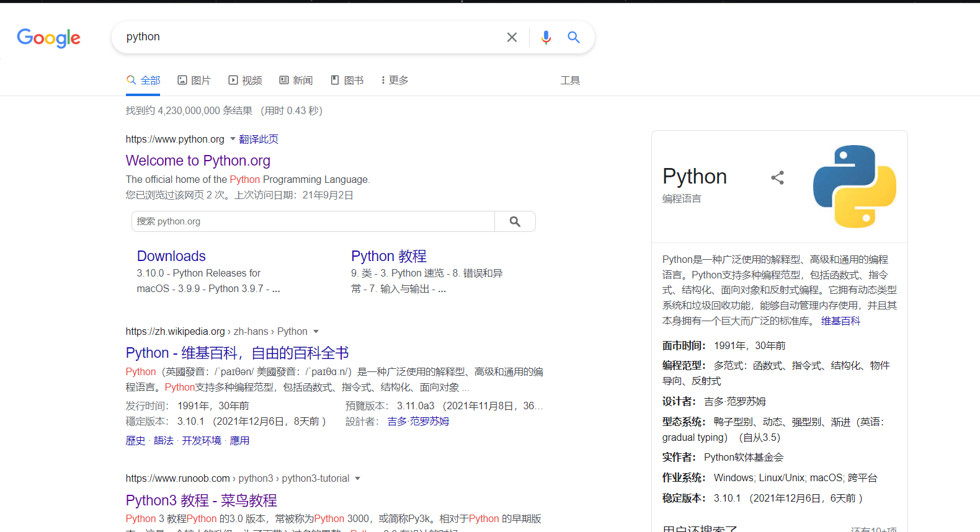Open the 开发环境 sublink
This screenshot has width=980, height=532.
click(202, 440)
